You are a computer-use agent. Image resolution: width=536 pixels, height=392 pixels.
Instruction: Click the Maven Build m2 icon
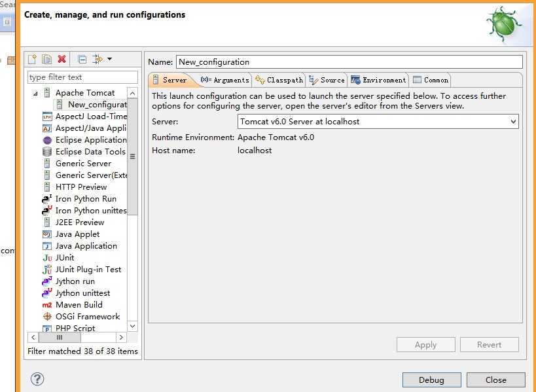47,305
